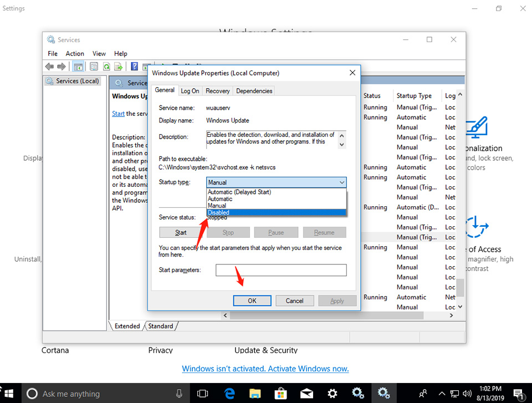Choose Disabled in the startup type list
The width and height of the screenshot is (532, 403).
tap(276, 212)
